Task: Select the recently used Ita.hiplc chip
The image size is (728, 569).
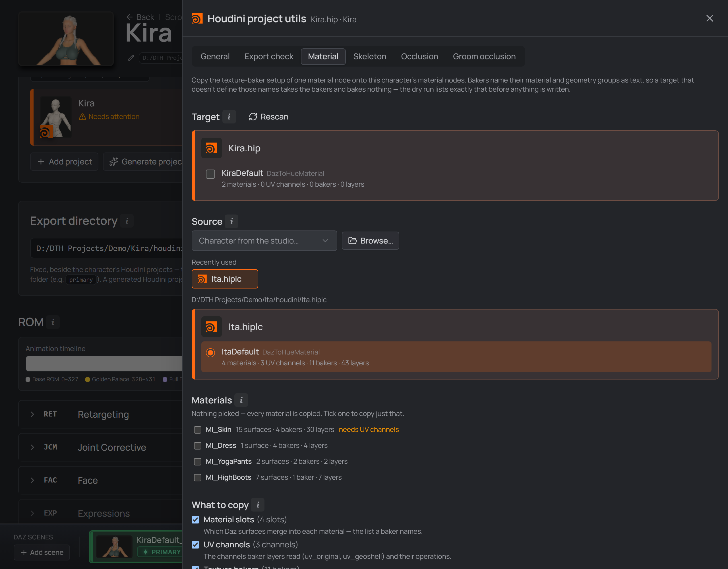Action: click(x=225, y=279)
